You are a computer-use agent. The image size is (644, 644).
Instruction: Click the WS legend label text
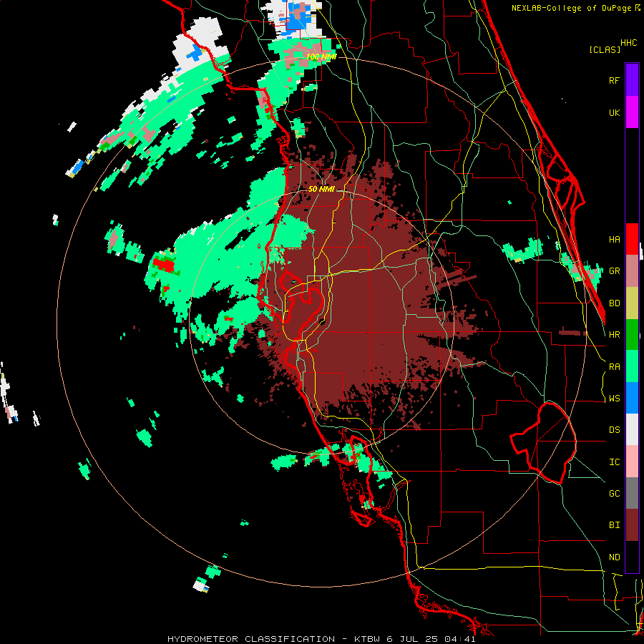[x=614, y=399]
